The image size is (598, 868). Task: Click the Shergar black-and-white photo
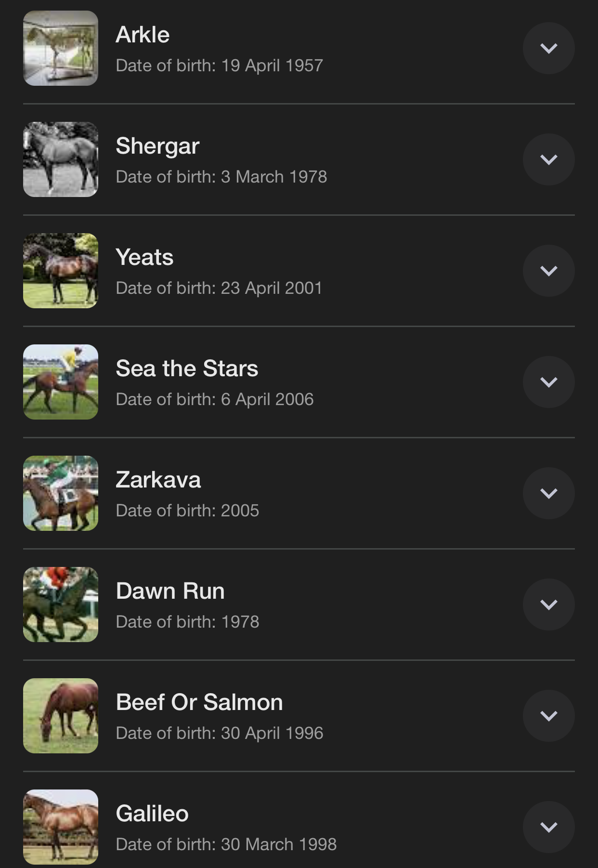(x=61, y=159)
